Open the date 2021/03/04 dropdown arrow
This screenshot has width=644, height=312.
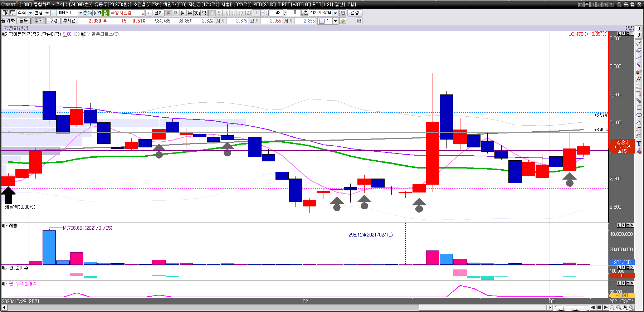335,13
